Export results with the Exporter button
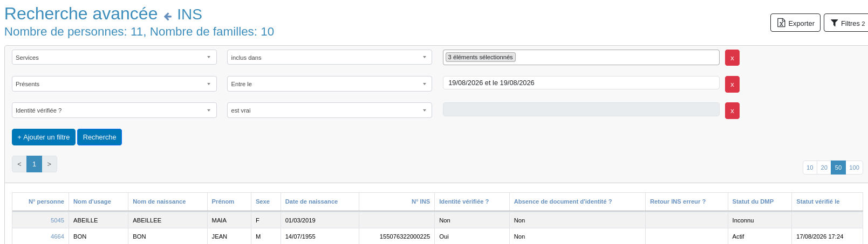Image resolution: width=868 pixels, height=244 pixels. click(795, 23)
